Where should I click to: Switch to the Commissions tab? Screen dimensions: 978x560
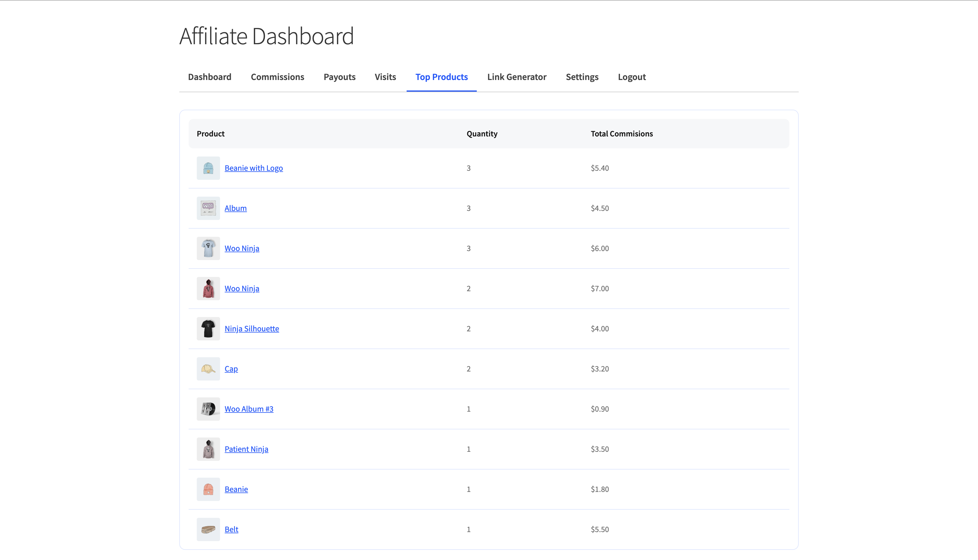pos(277,77)
